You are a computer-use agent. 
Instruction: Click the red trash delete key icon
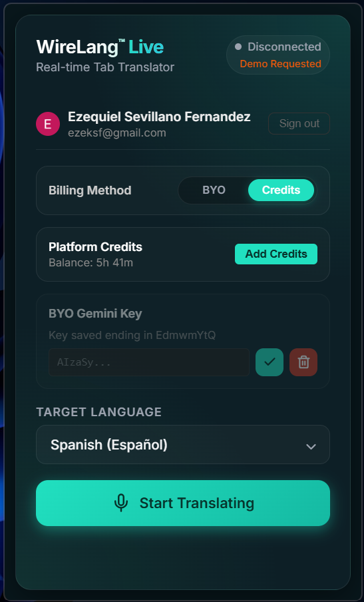click(303, 362)
